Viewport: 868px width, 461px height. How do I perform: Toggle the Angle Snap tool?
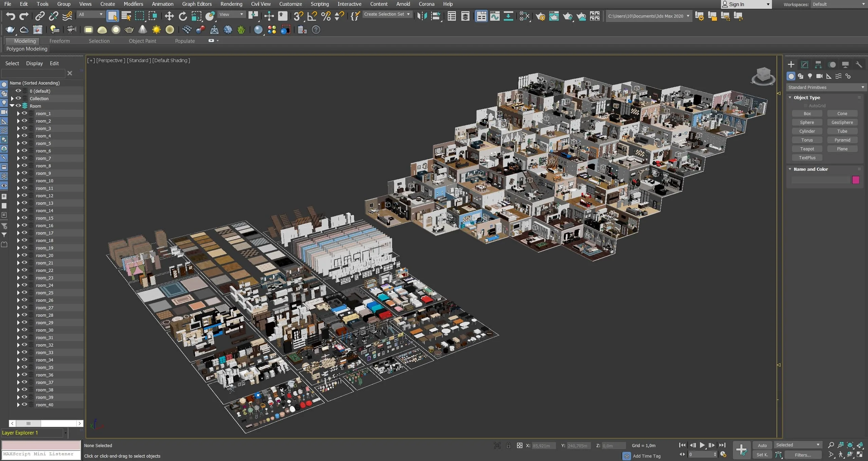(312, 16)
